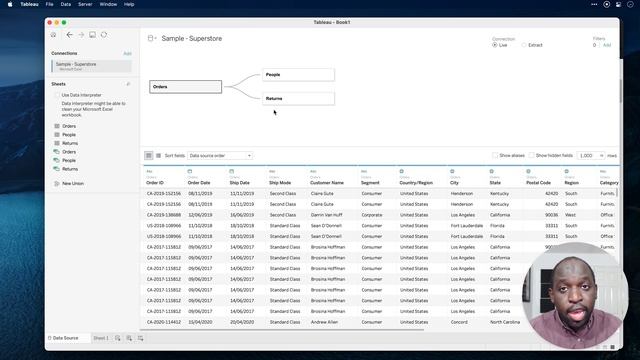The image size is (640, 360).
Task: Enable Use Data Interpreter checkbox
Action: point(57,95)
